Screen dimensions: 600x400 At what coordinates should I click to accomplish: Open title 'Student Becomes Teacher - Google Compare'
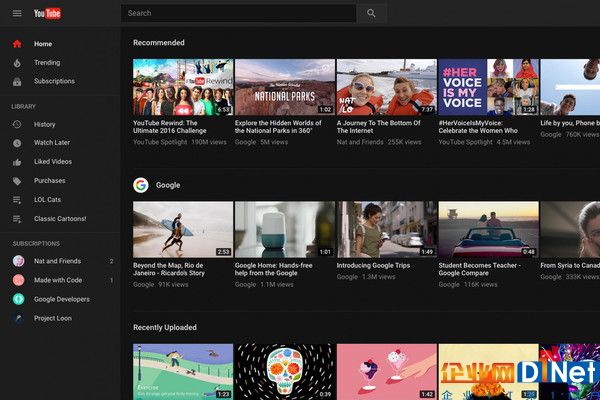[x=479, y=269]
